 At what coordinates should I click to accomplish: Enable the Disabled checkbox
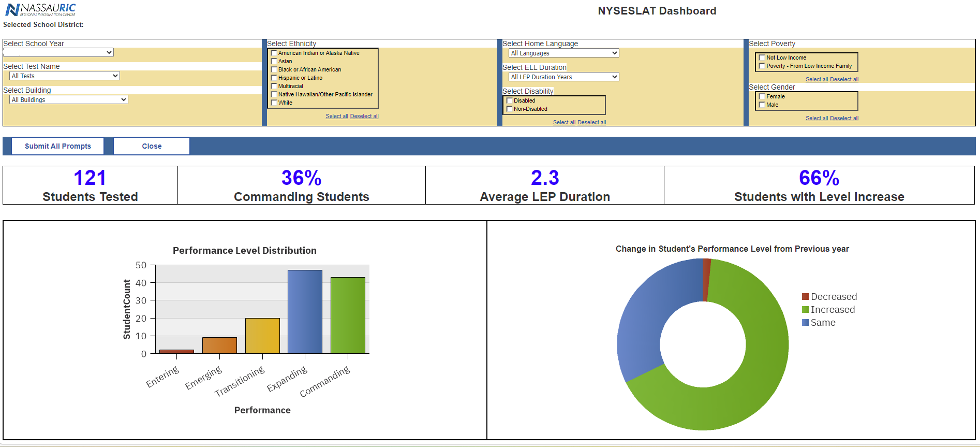(510, 100)
